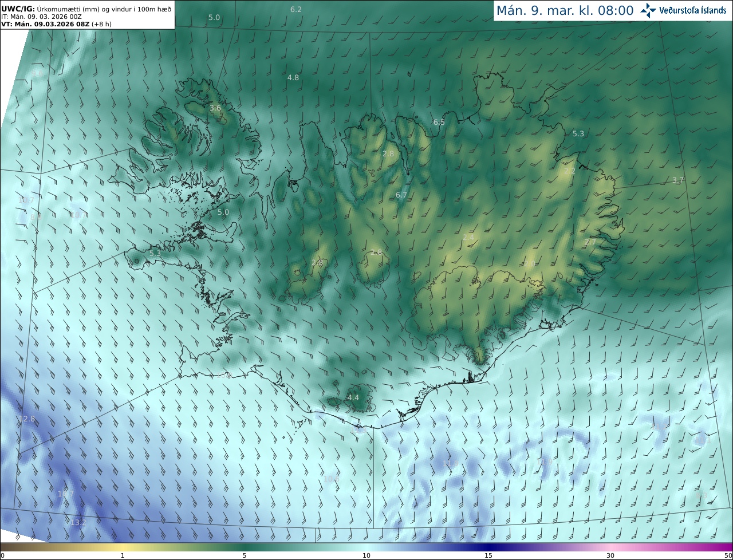This screenshot has height=560, width=733.
Task: Click the colour scale tick label 10
Action: [x=366, y=555]
